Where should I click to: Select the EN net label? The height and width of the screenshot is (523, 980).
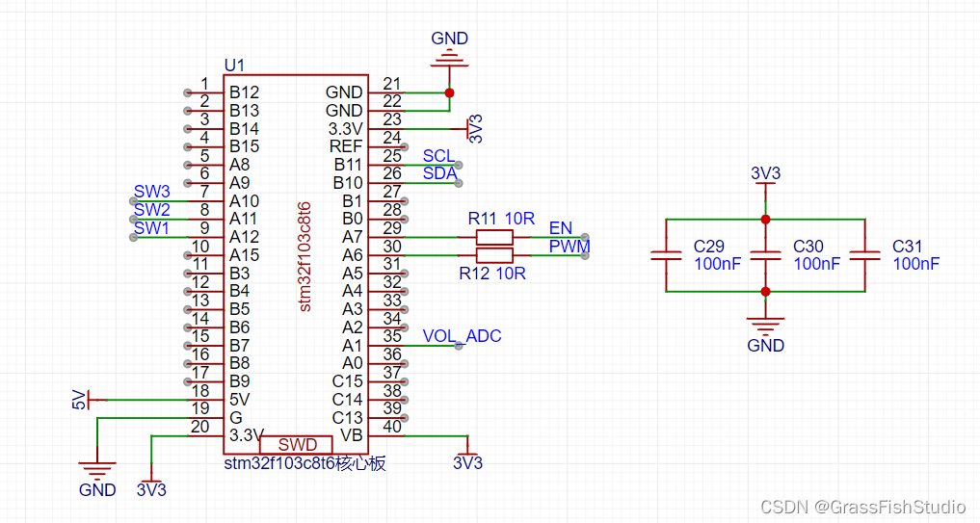click(x=561, y=228)
